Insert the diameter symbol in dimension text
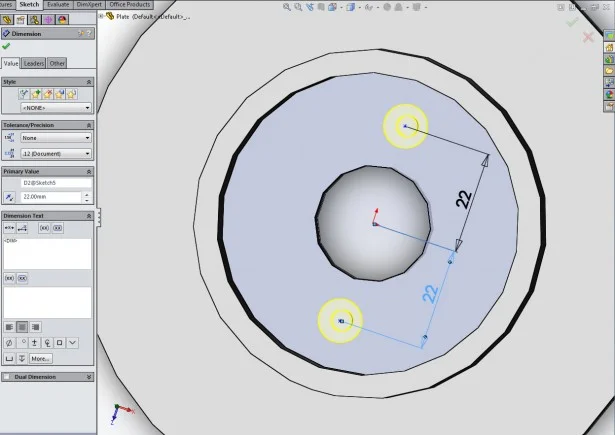Image resolution: width=615 pixels, height=435 pixels. click(9, 343)
